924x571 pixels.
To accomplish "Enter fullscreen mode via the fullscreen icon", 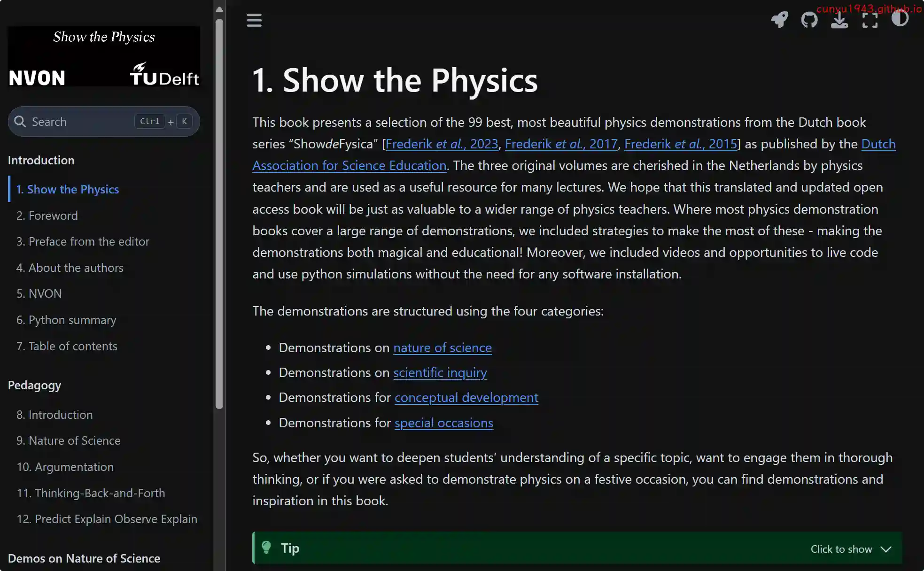I will (870, 20).
